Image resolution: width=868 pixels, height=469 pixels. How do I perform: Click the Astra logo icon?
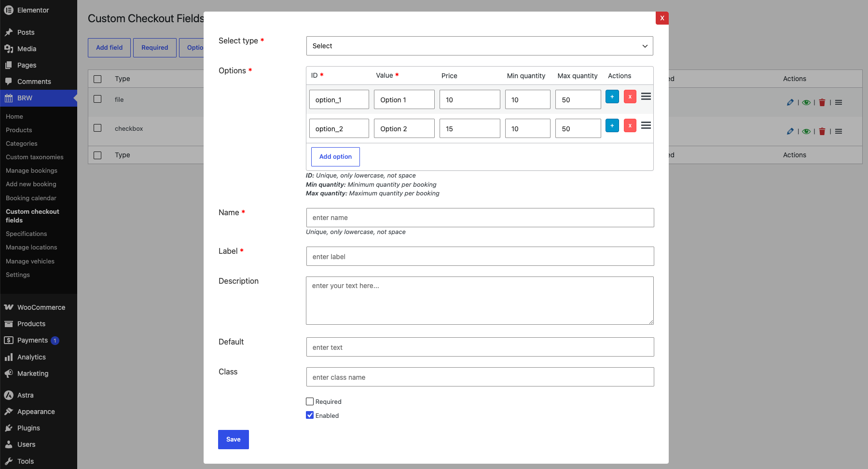[x=9, y=395]
